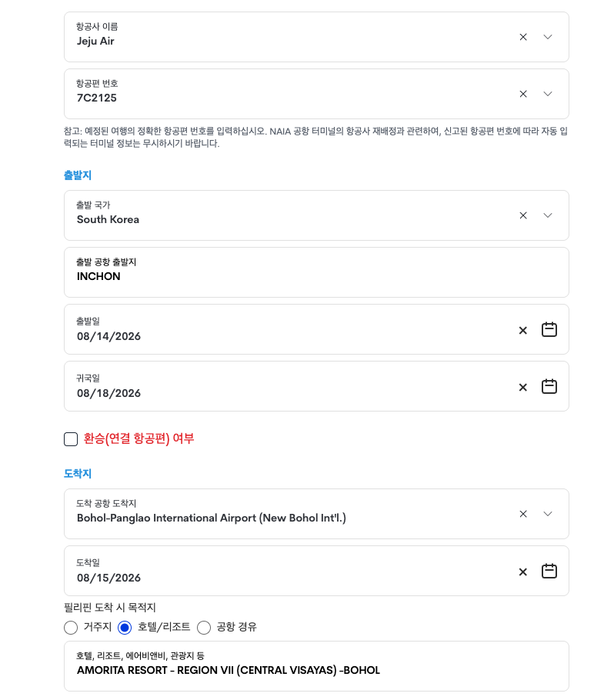The height and width of the screenshot is (700, 614).
Task: Open calendar for arrival date 08/15/2026
Action: [549, 571]
